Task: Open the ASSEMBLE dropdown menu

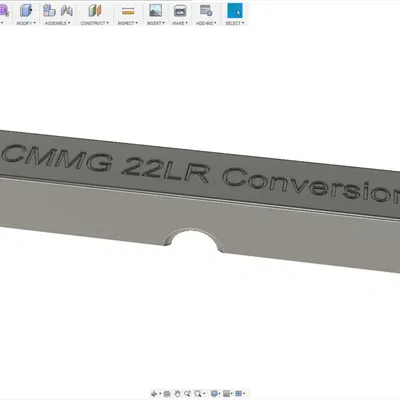Action: pyautogui.click(x=58, y=23)
